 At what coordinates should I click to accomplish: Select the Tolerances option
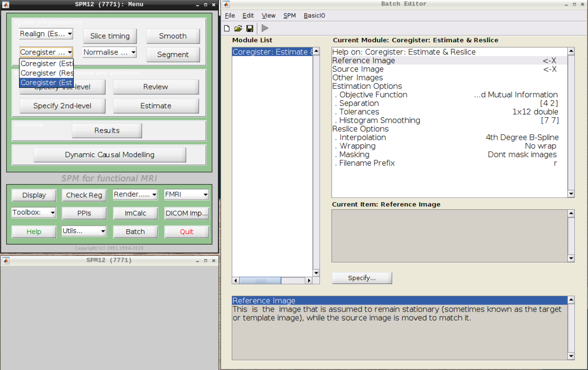(x=449, y=112)
